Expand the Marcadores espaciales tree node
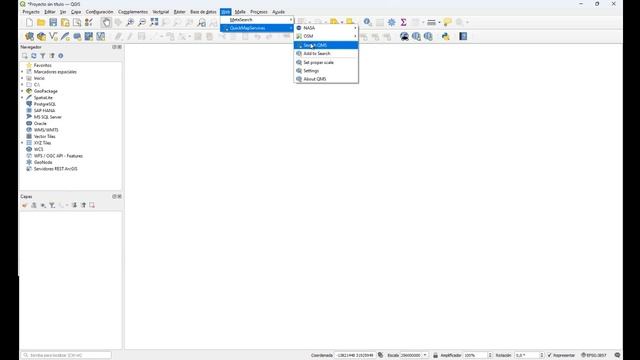This screenshot has width=640, height=360. click(22, 72)
